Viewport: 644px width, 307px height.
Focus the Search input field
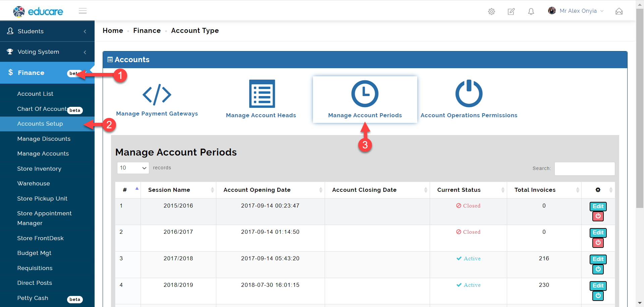tap(585, 169)
